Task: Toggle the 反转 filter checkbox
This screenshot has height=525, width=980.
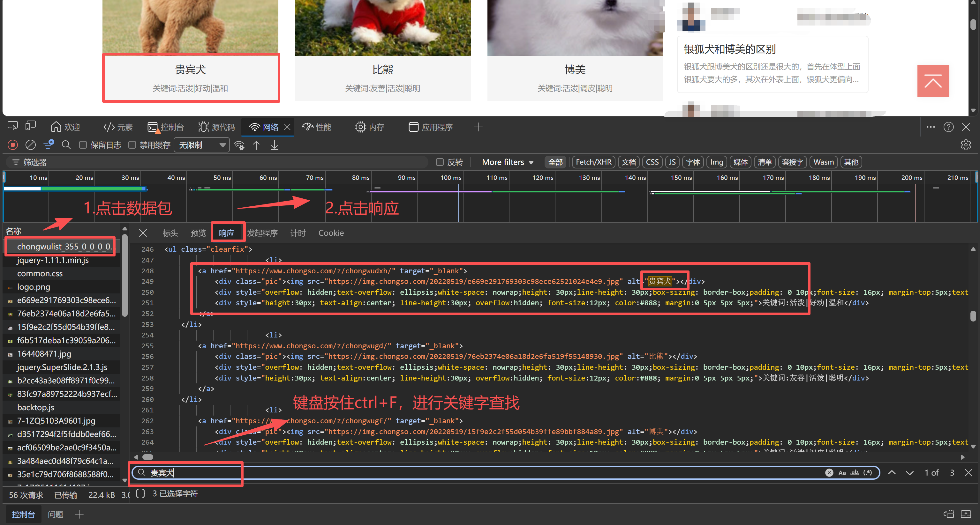Action: (x=440, y=162)
